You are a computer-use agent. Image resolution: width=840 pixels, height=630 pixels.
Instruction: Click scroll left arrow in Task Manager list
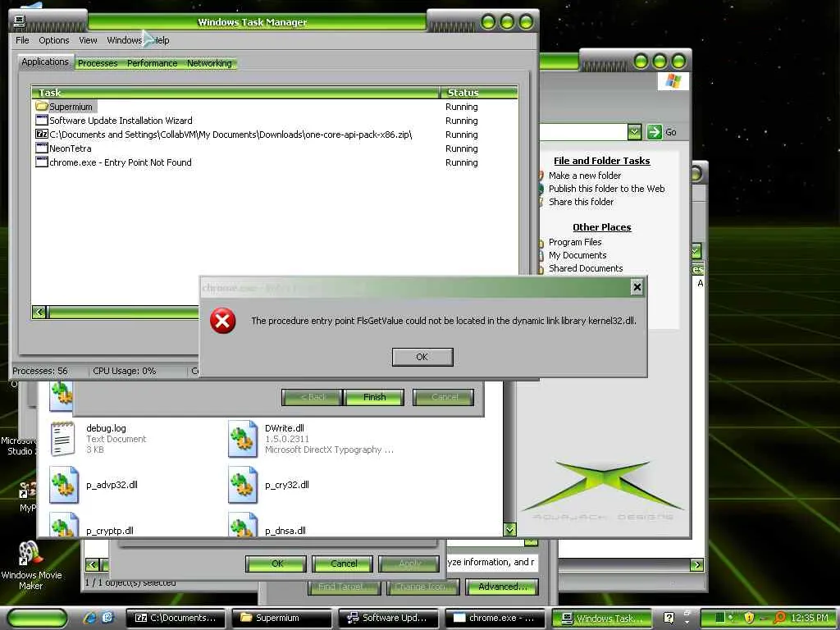coord(39,312)
